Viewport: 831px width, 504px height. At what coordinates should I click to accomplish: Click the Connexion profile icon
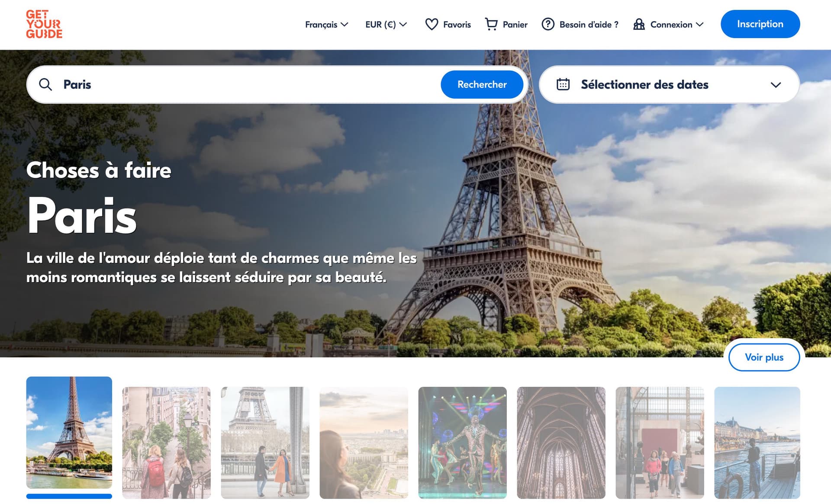tap(639, 24)
